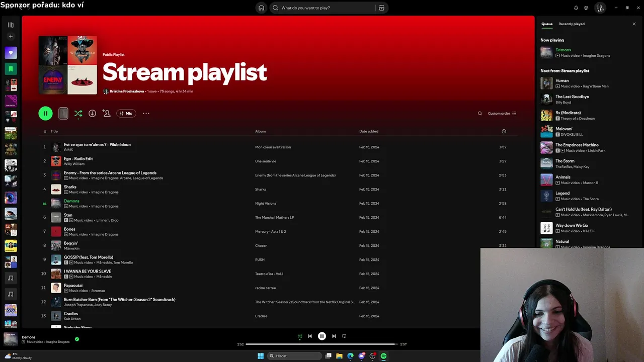Select Papaoutai track title

pyautogui.click(x=73, y=286)
